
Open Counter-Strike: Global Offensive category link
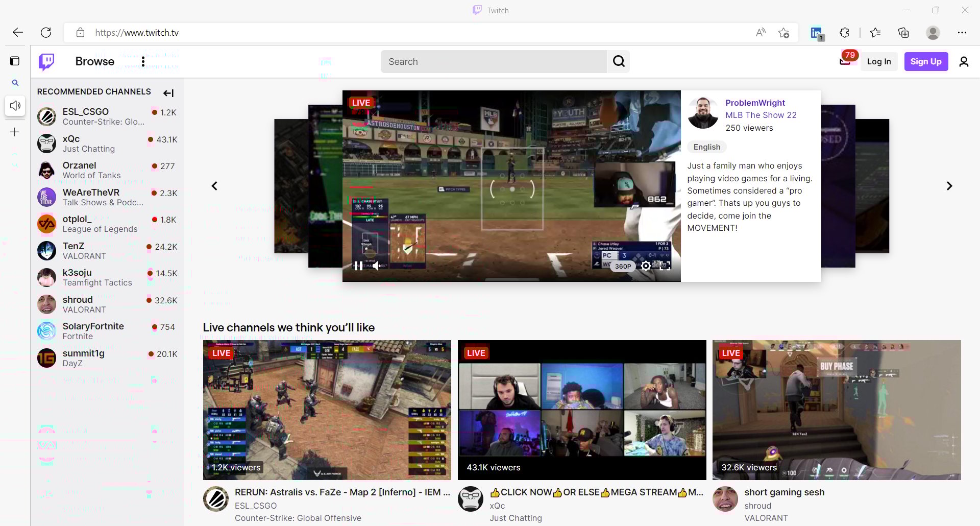[x=298, y=518]
